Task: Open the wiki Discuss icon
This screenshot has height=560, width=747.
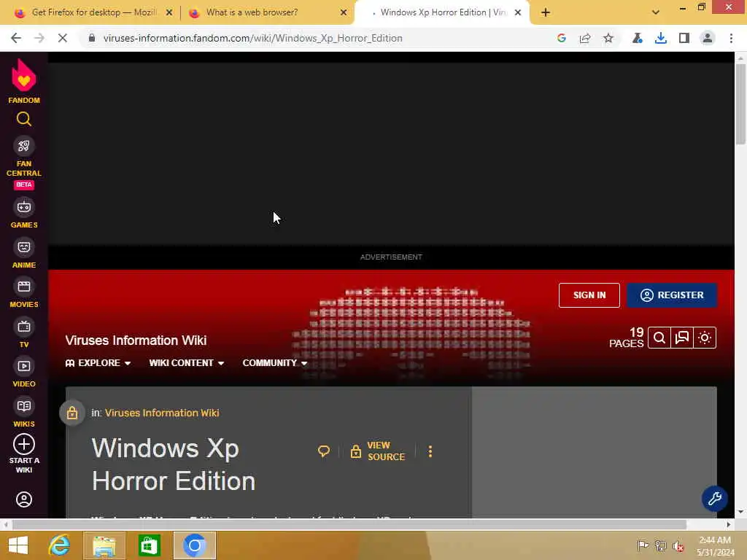Action: [682, 338]
